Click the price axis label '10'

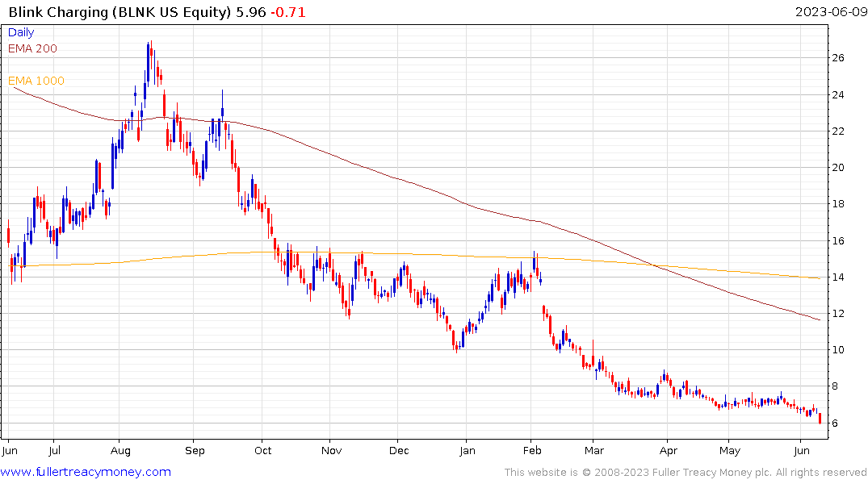[838, 350]
